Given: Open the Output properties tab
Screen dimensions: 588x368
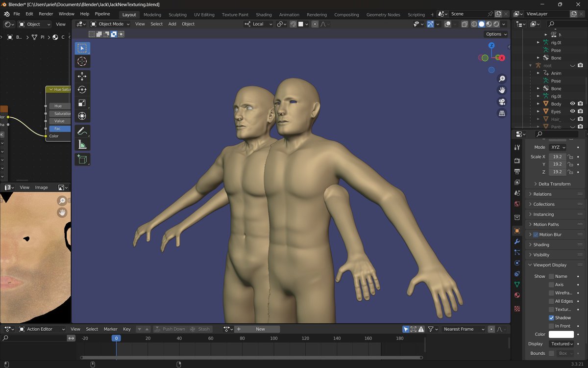Looking at the screenshot, I should pos(517,172).
